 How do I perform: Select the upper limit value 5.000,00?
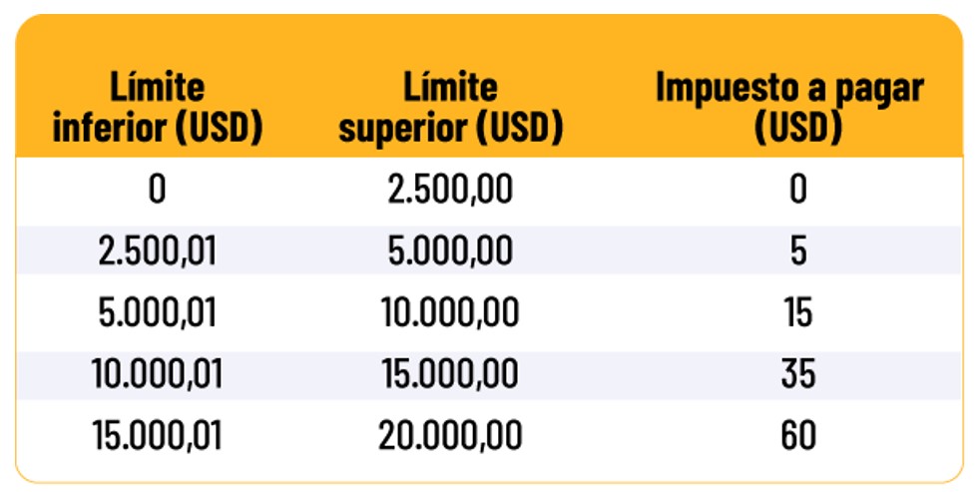[451, 251]
